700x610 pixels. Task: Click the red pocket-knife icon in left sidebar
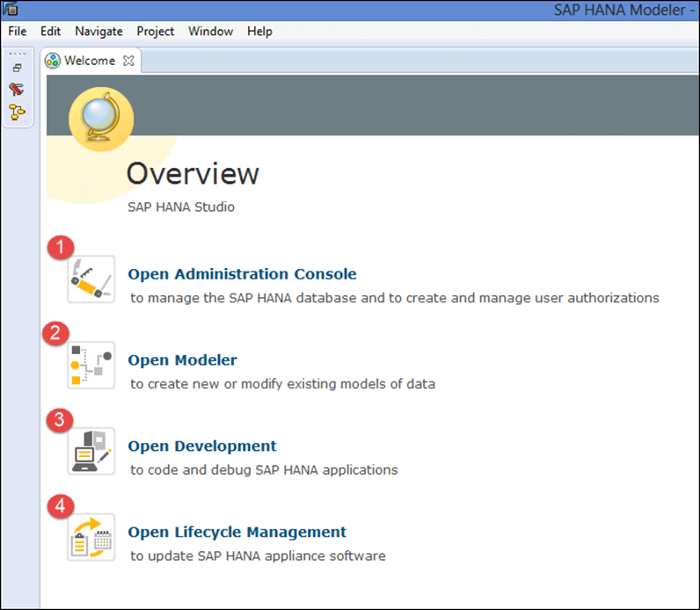(x=17, y=90)
